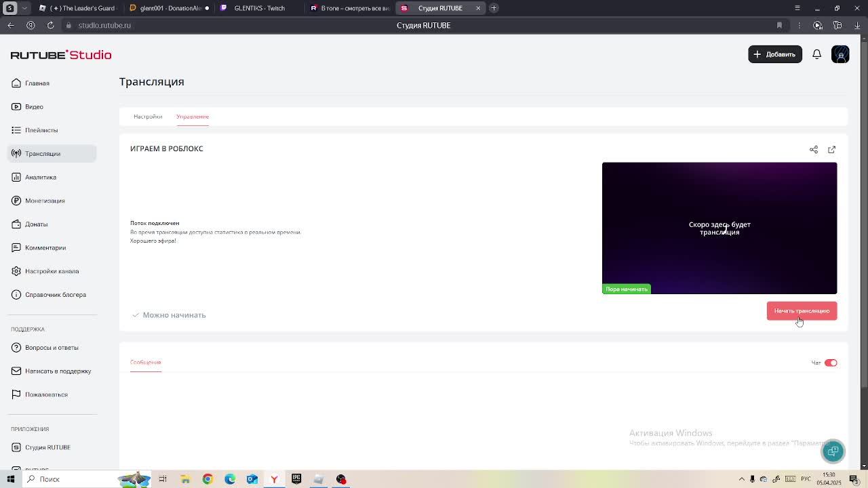Image resolution: width=868 pixels, height=488 pixels.
Task: Open the support chat widget icon
Action: coord(833,451)
